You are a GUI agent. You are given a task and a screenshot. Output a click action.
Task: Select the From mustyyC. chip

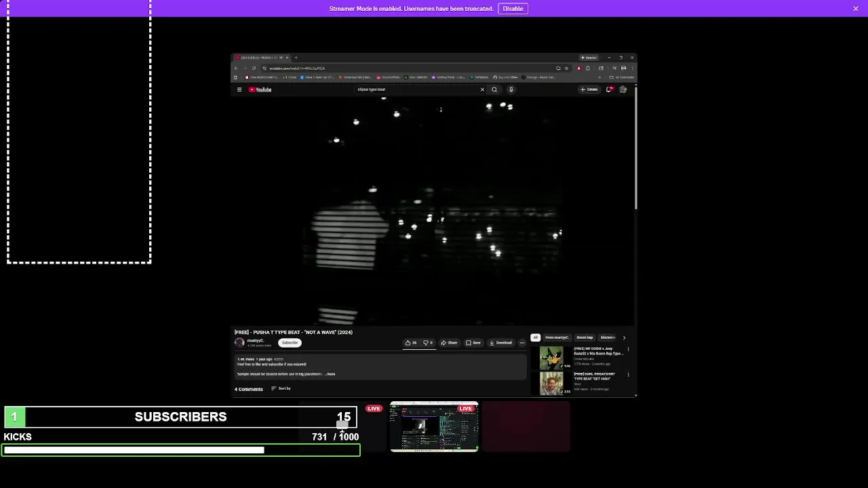(557, 338)
